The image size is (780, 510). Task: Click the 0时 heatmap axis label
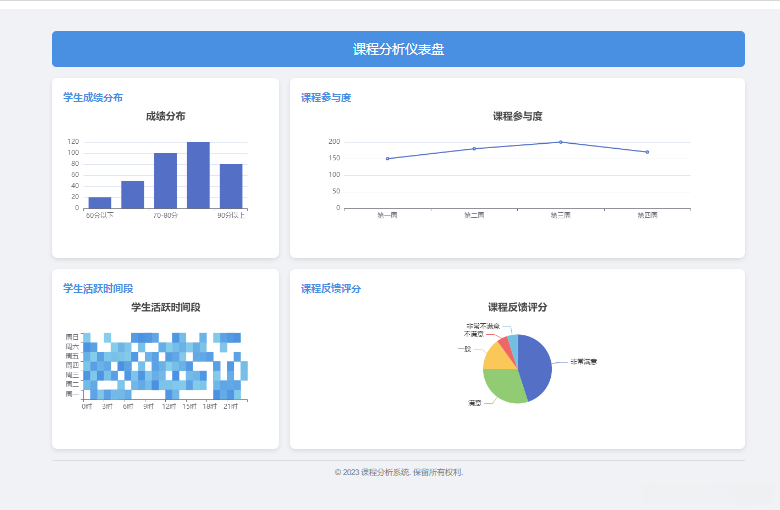coord(87,407)
